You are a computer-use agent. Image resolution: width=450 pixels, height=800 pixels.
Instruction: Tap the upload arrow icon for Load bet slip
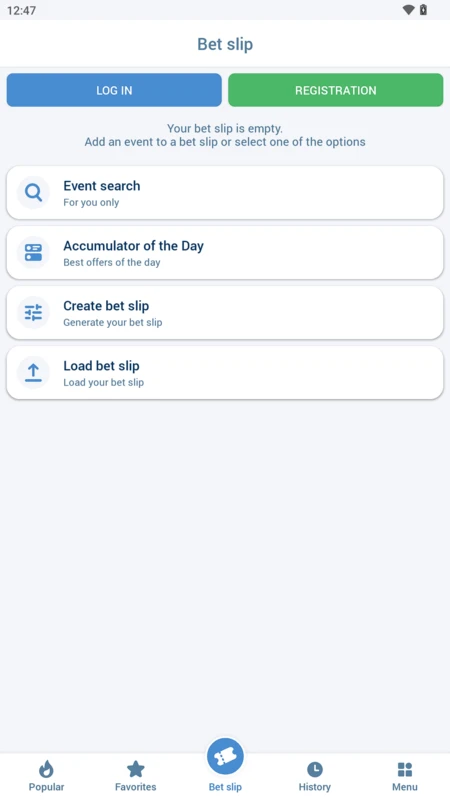point(33,372)
